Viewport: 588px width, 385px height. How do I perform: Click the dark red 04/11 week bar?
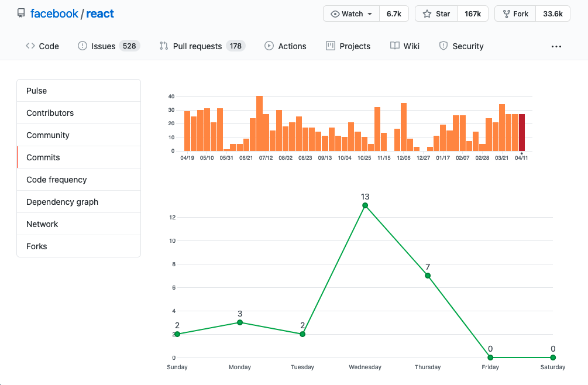point(522,133)
